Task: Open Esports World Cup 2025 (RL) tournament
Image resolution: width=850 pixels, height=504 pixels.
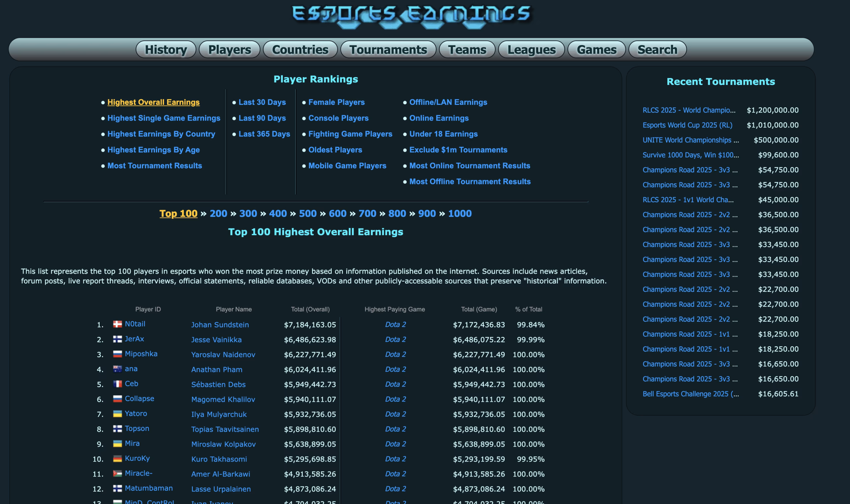Action: pyautogui.click(x=687, y=125)
